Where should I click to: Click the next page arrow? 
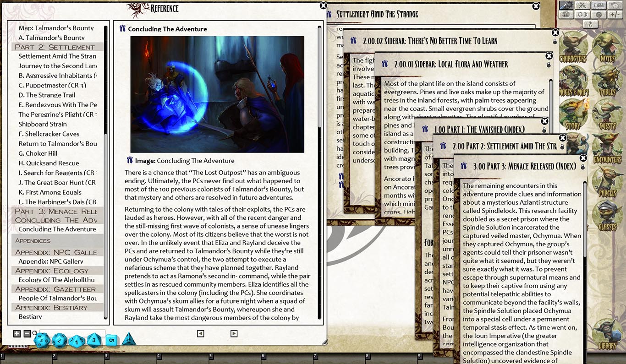click(x=234, y=334)
